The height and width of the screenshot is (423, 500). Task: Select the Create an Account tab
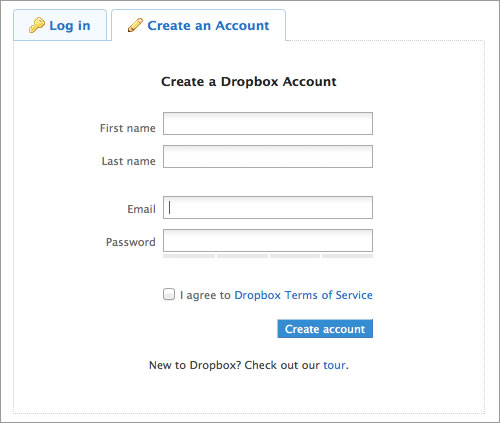(x=199, y=25)
